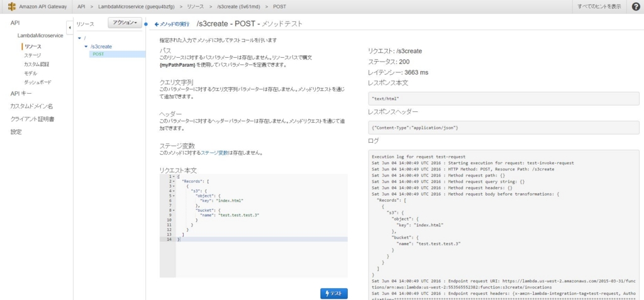Collapse the left sidebar arrow

coord(69,27)
